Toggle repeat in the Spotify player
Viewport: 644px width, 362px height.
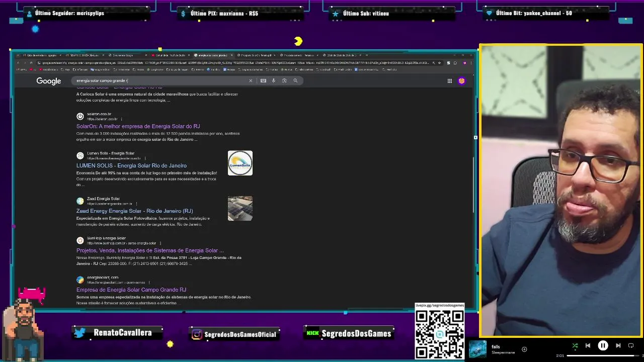[631, 345]
